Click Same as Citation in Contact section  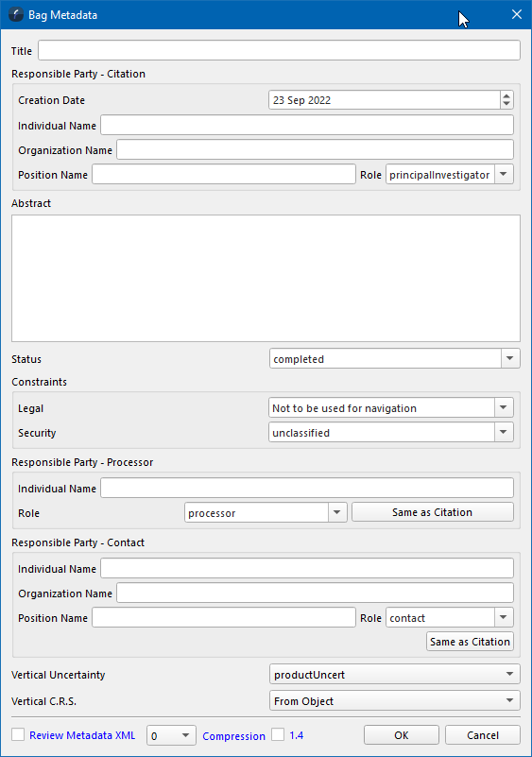pos(470,642)
